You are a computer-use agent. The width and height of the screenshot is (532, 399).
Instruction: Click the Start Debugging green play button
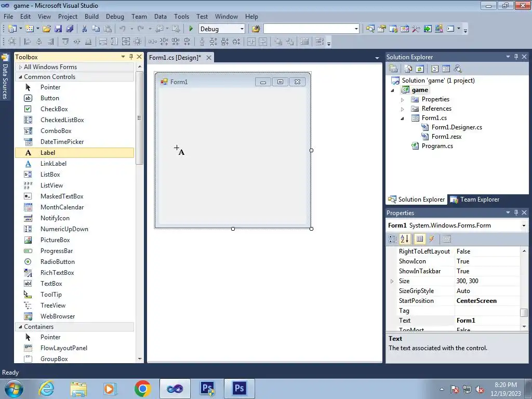(x=191, y=29)
